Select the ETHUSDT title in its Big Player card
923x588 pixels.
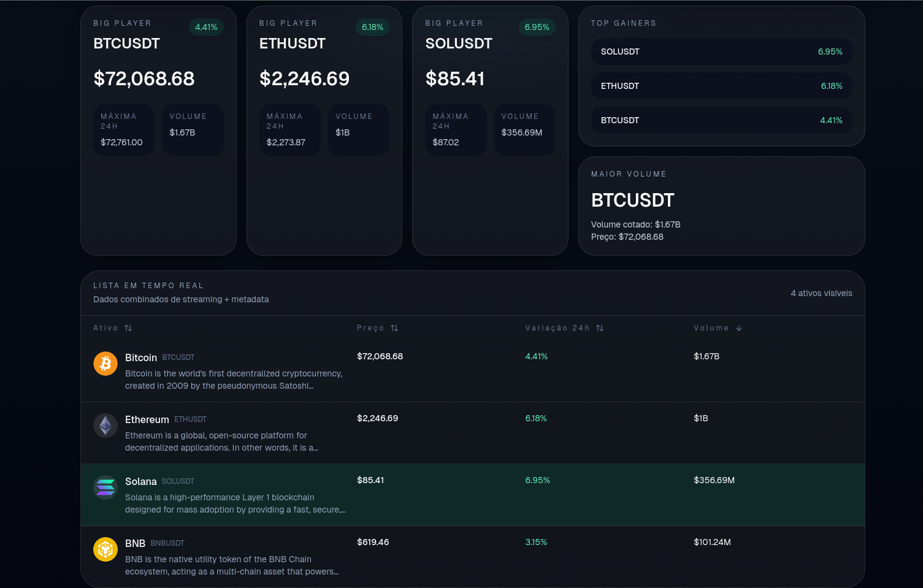pyautogui.click(x=293, y=44)
